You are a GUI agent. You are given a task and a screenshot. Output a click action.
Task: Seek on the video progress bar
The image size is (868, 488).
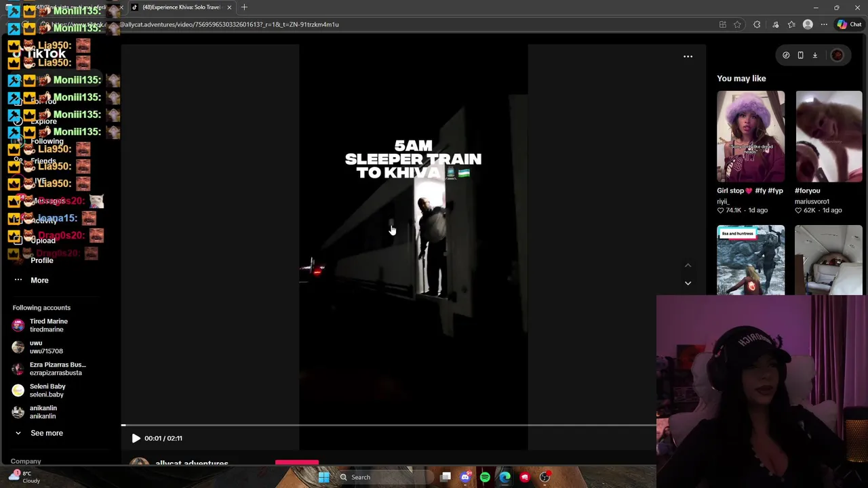tap(389, 426)
